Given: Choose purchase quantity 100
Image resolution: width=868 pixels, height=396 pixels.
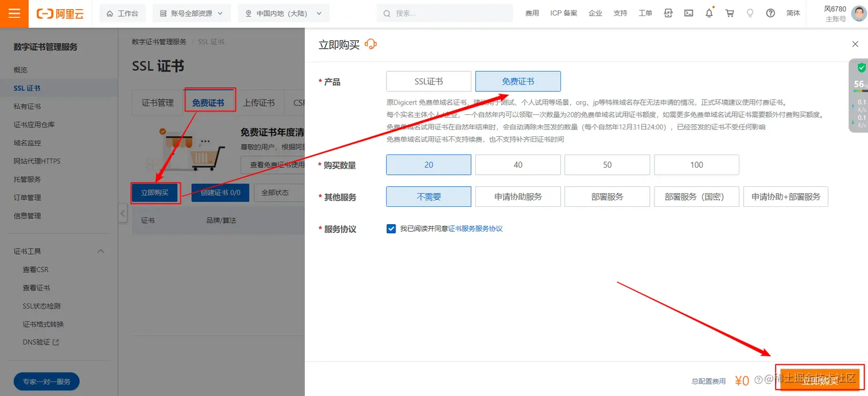Looking at the screenshot, I should (696, 165).
